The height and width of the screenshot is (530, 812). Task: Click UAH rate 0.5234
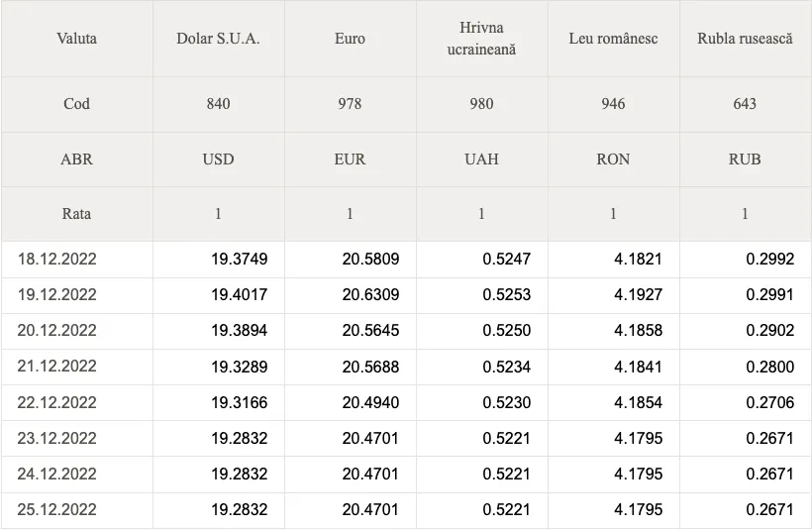coord(506,367)
